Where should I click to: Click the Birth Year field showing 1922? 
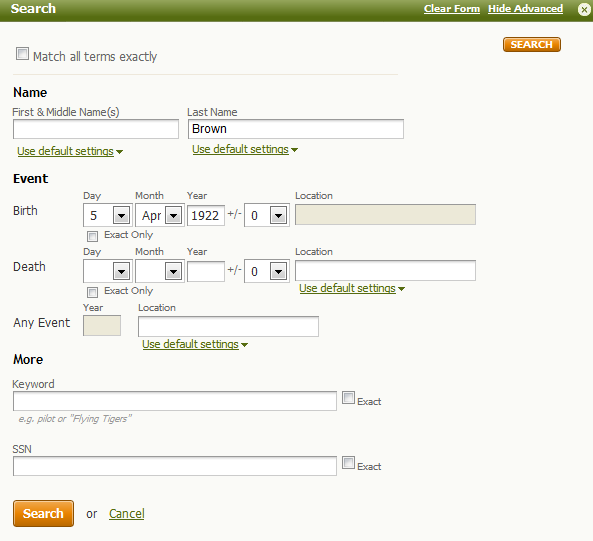(x=206, y=215)
